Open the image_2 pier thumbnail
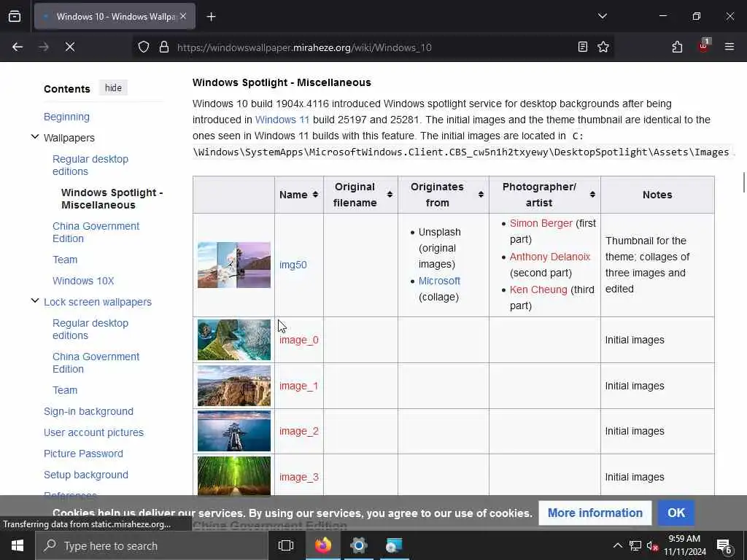Viewport: 747px width, 560px height. (234, 431)
